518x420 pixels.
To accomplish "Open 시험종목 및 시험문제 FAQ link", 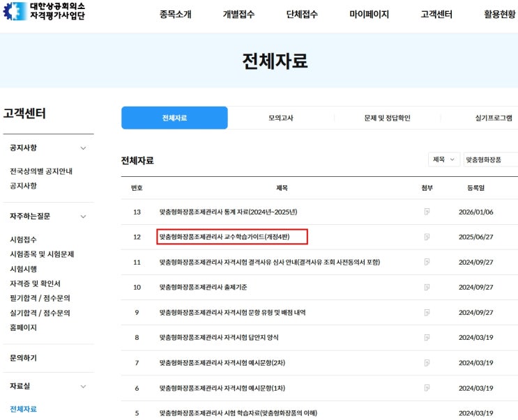I will pos(42,254).
